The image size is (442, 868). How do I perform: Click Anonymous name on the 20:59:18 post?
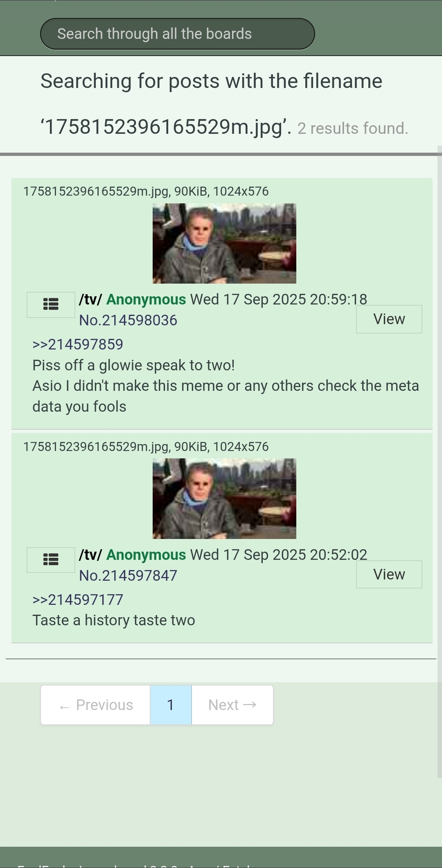click(146, 300)
